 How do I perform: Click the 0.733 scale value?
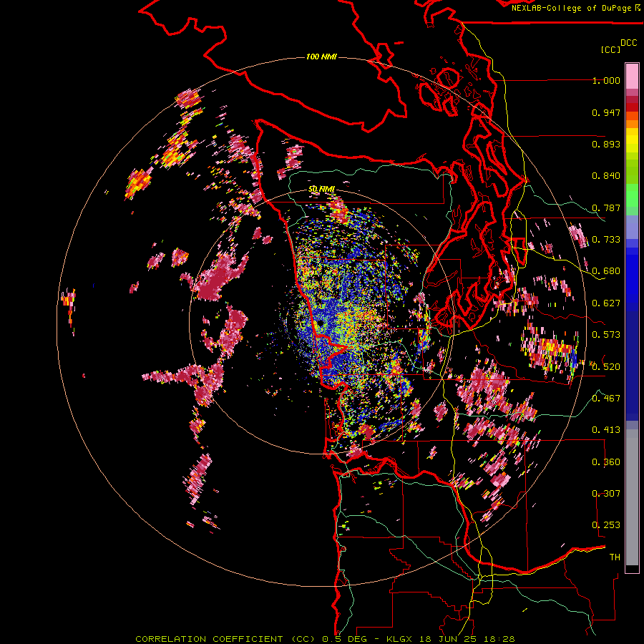606,240
